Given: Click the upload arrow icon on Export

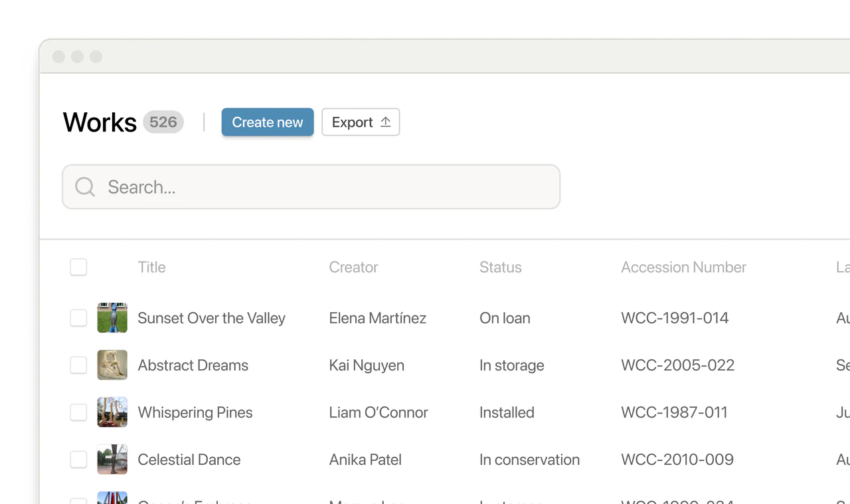Looking at the screenshot, I should (x=385, y=122).
